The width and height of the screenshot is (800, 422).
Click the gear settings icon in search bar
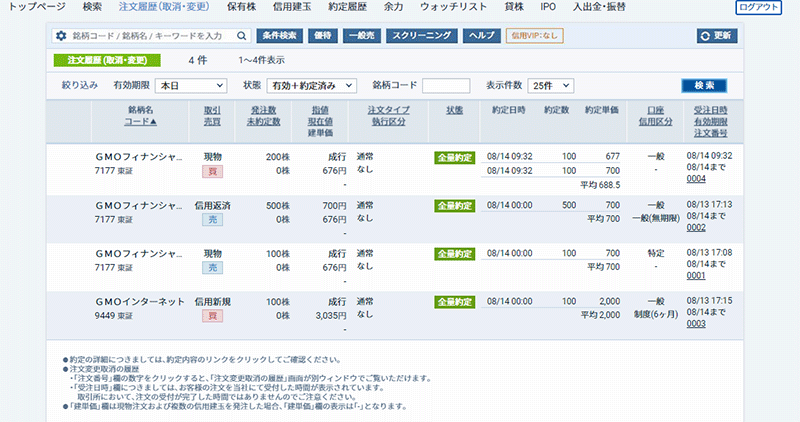(61, 36)
